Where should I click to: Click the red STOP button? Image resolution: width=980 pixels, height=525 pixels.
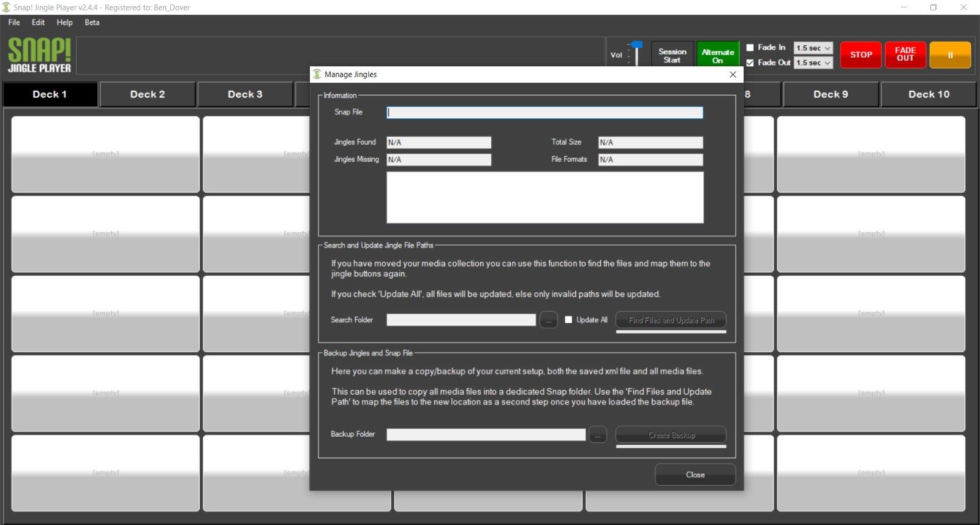point(861,55)
